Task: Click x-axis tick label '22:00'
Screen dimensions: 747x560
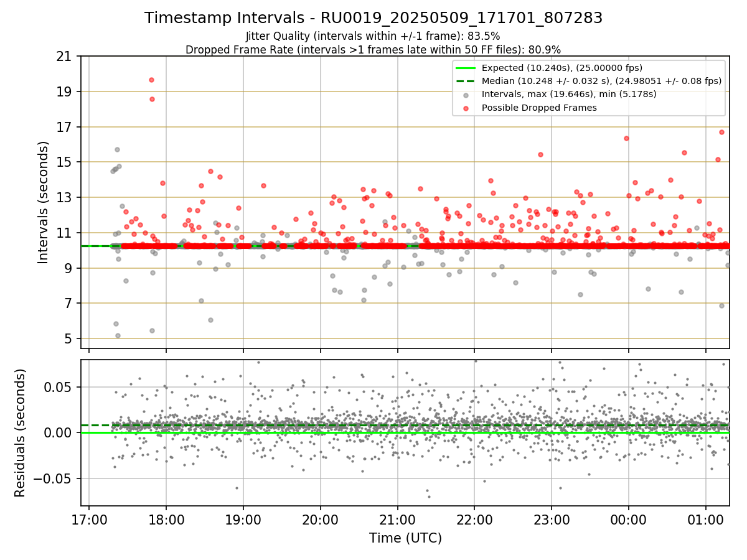Action: pos(474,520)
